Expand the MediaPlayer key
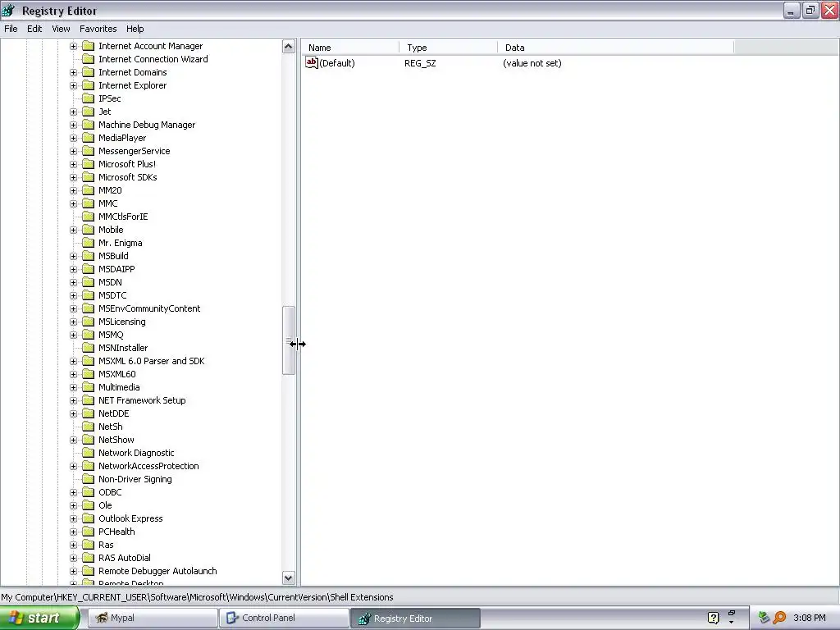Screen dimensions: 840x630 (73, 138)
